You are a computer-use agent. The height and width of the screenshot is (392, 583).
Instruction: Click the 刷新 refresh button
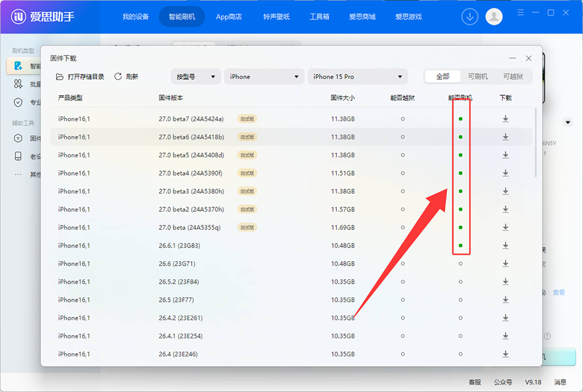point(126,76)
